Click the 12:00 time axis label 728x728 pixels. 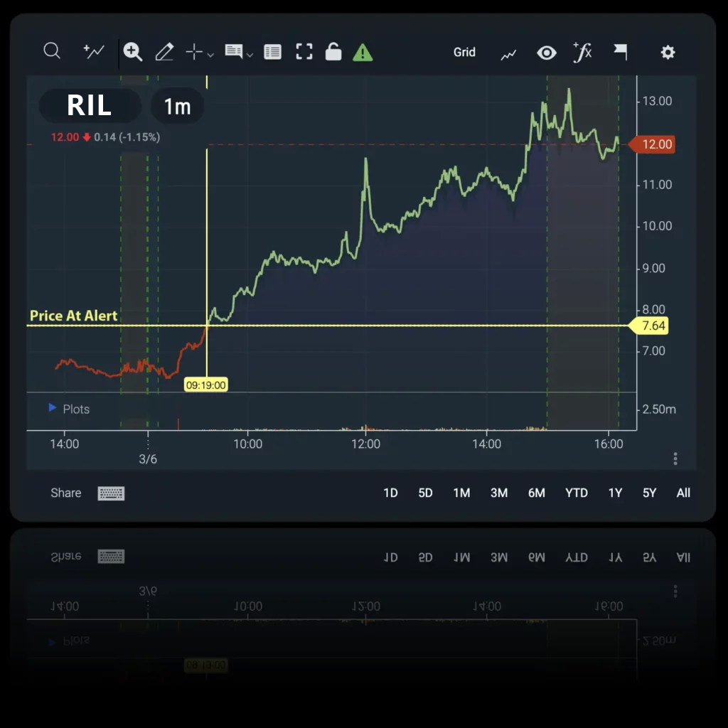pyautogui.click(x=366, y=444)
